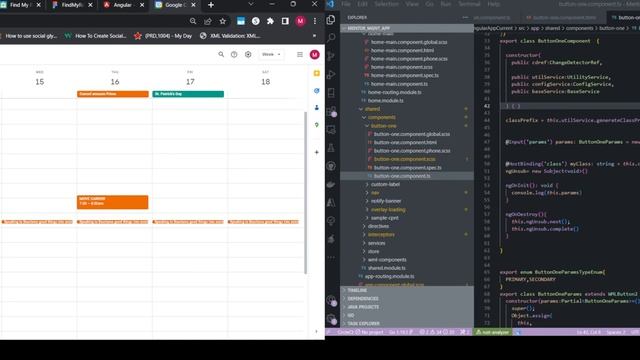Open the Manage gear in VS Code activity bar
Image resolution: width=640 pixels, height=360 pixels.
click(331, 319)
